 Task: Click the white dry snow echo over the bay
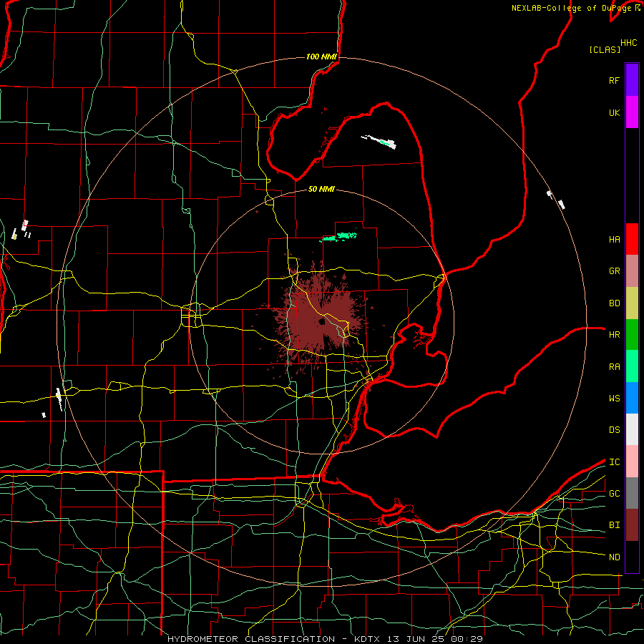tap(379, 142)
